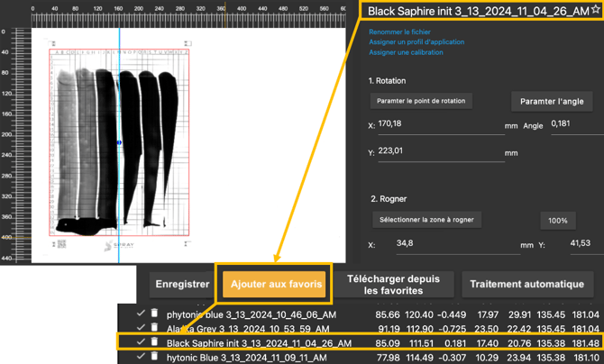The image size is (604, 364).
Task: Click the 100% crop zoom button
Action: [x=558, y=221]
